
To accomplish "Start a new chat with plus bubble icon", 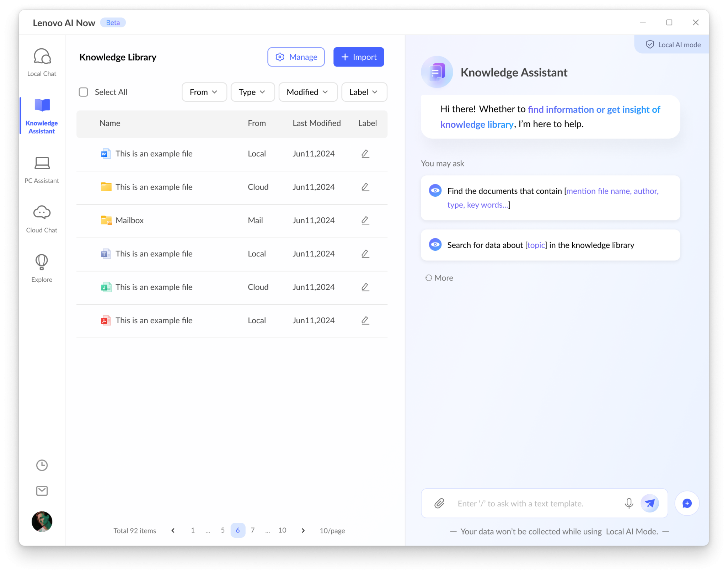I will 687,503.
